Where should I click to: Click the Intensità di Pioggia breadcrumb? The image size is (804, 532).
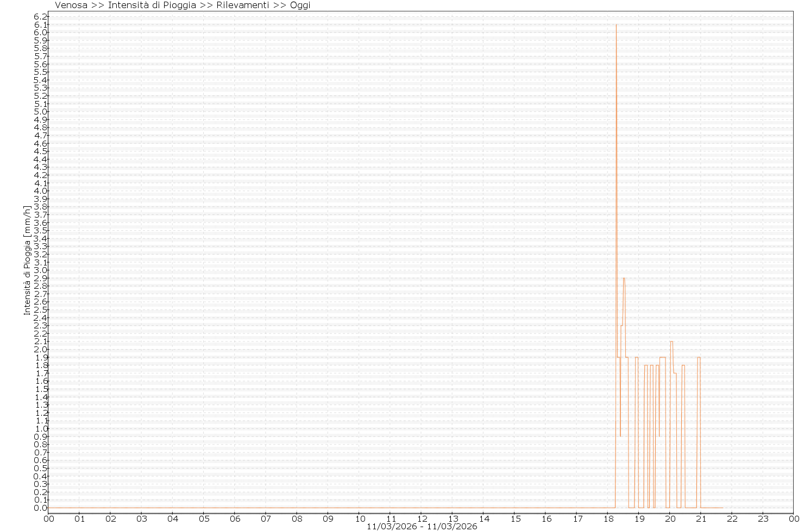click(x=152, y=5)
